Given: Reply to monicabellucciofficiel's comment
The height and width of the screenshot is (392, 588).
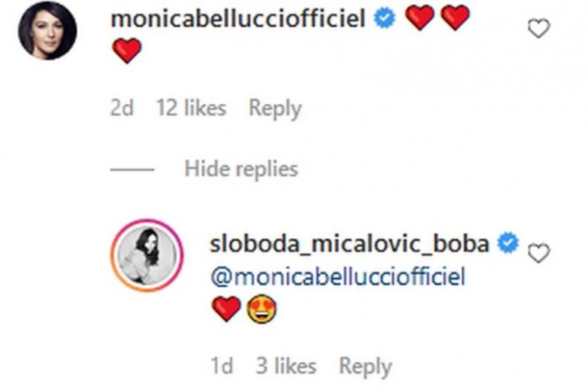Looking at the screenshot, I should 275,109.
